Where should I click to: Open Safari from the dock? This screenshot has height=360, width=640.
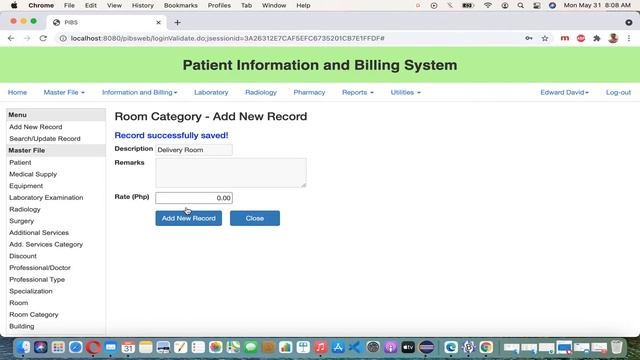click(x=76, y=347)
